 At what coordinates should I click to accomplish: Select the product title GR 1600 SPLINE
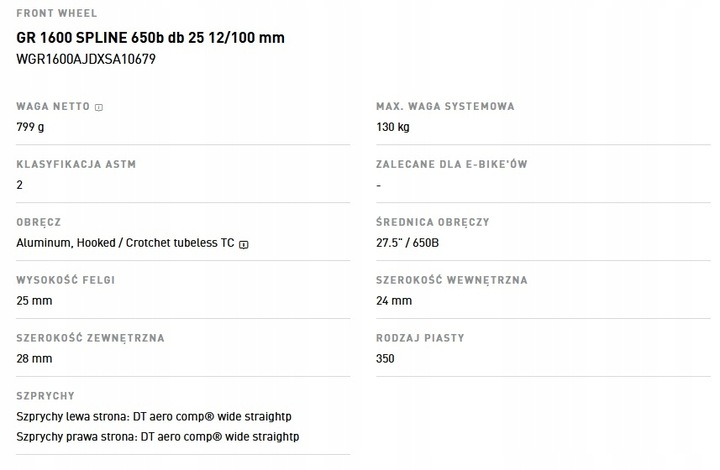pyautogui.click(x=150, y=38)
